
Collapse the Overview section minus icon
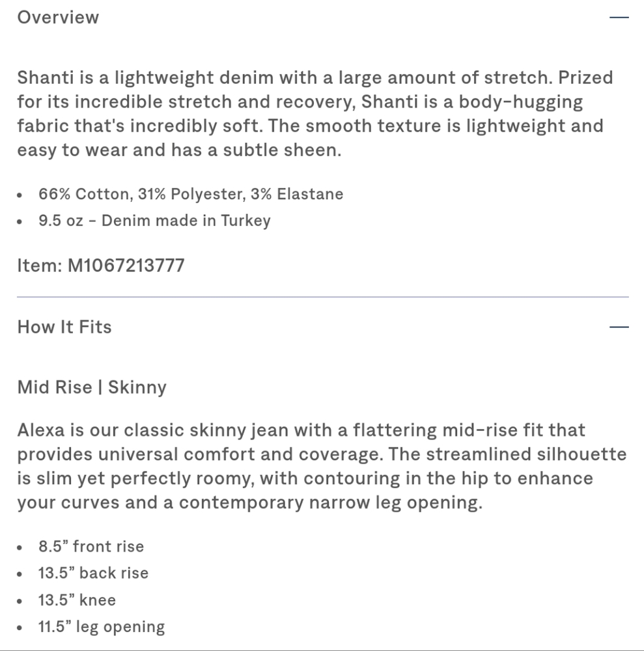pyautogui.click(x=619, y=18)
